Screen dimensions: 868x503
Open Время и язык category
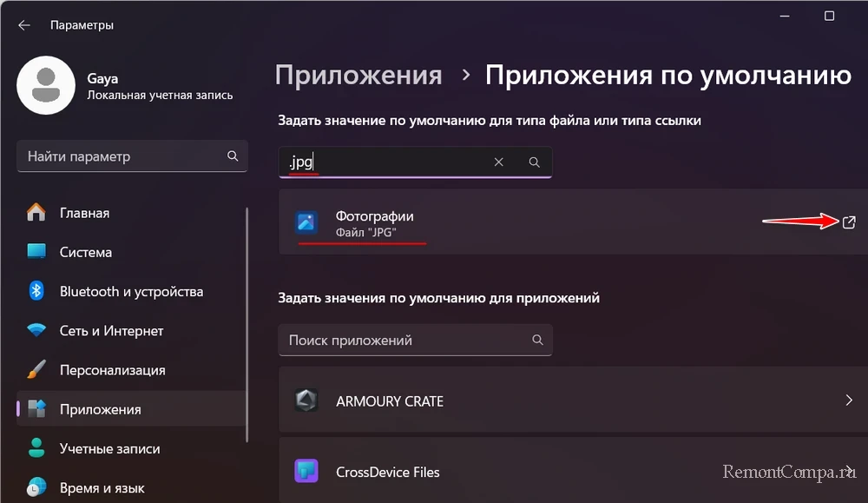(x=132, y=488)
